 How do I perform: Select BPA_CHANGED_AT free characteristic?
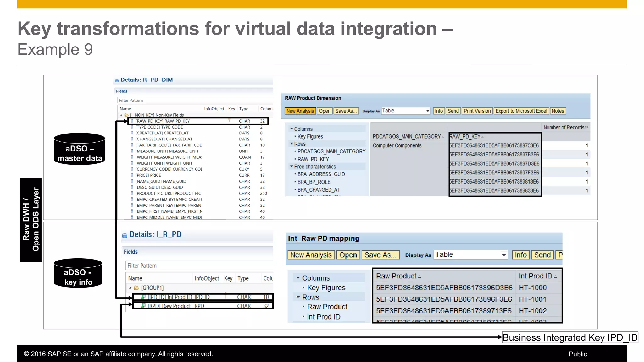click(319, 190)
